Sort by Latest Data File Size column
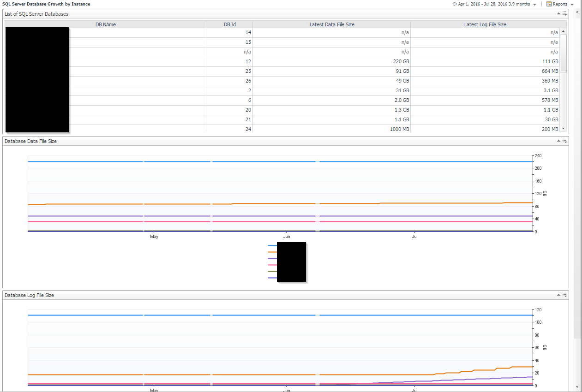582x392 pixels. click(331, 24)
